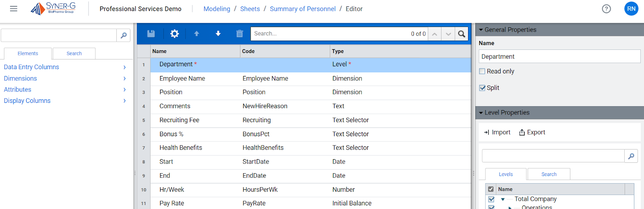The image size is (644, 209).
Task: Click the RN user avatar
Action: point(631,9)
